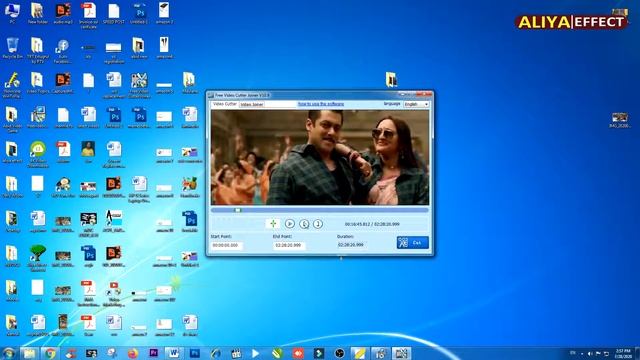Select the New folder desktop icon
Screen dimensions: 640x360
(38, 13)
